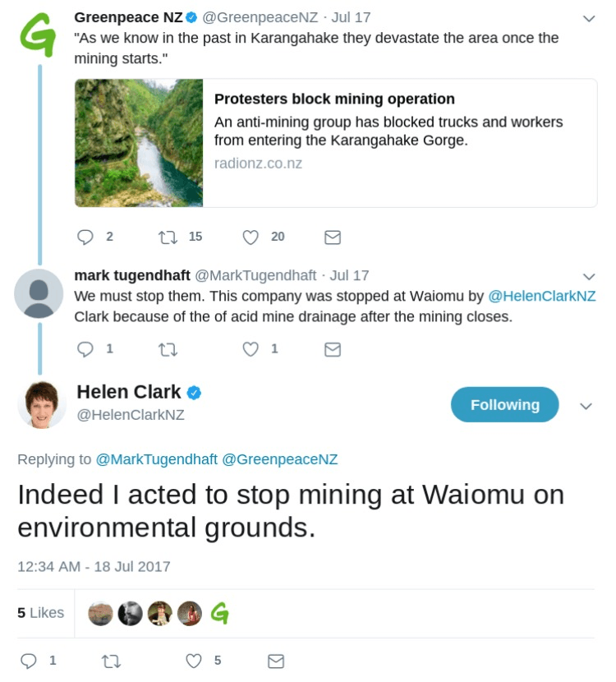Retweet the Greenpeace NZ tweet

coord(168,237)
